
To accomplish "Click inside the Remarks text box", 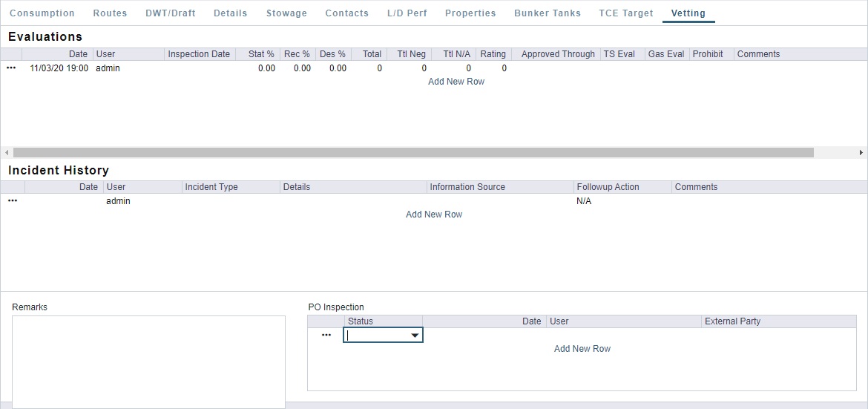I will (148, 361).
